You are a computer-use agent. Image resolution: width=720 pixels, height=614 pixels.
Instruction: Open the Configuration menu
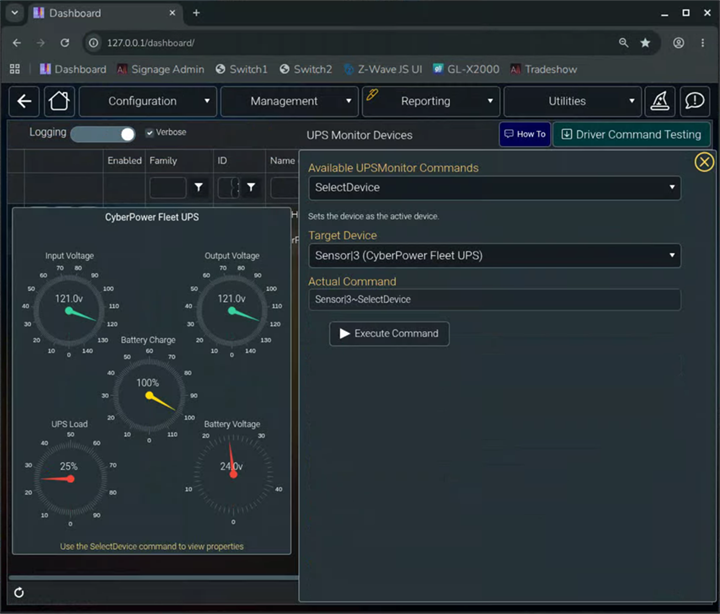coord(148,101)
